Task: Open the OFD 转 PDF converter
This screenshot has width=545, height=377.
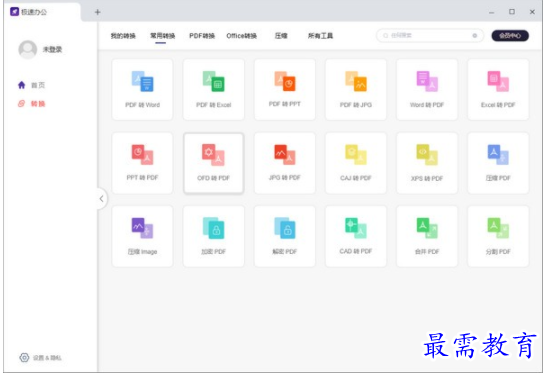Action: click(213, 163)
